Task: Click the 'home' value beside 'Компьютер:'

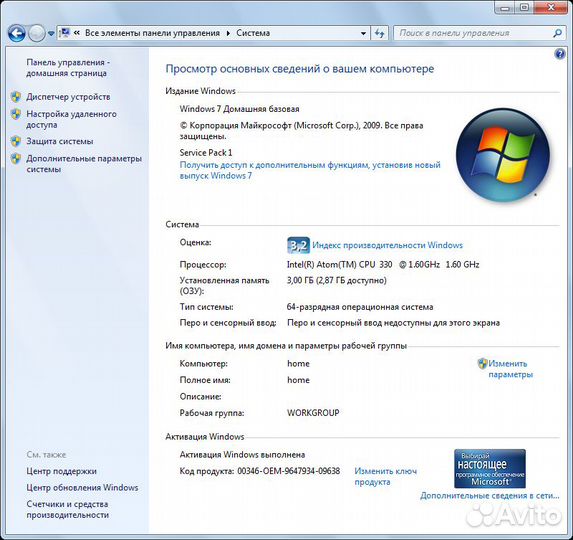Action: (x=298, y=364)
